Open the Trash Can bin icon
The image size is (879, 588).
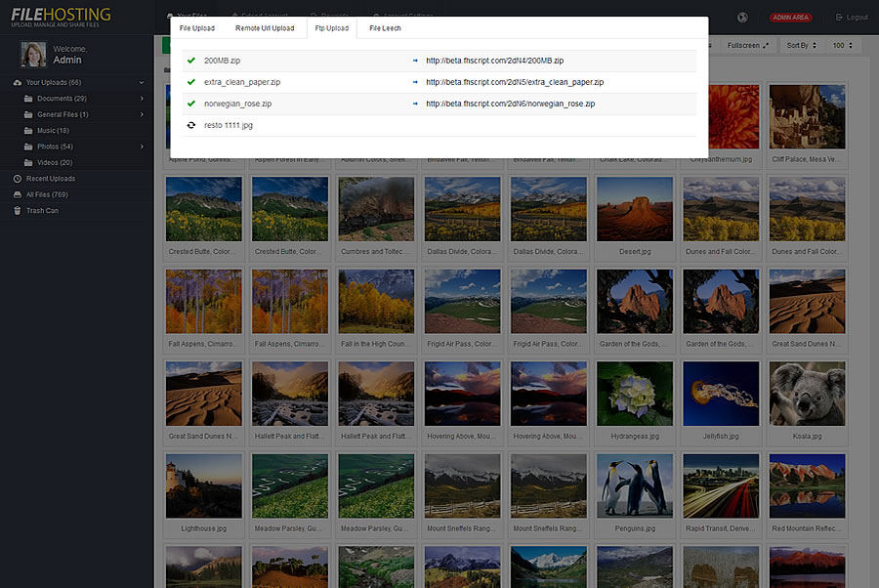pos(18,211)
